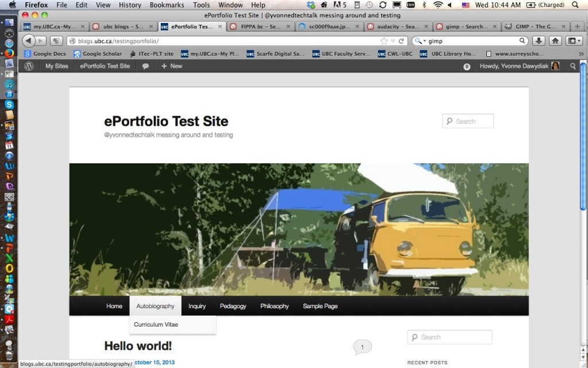
Task: Open the notifications count badge
Action: point(467,67)
